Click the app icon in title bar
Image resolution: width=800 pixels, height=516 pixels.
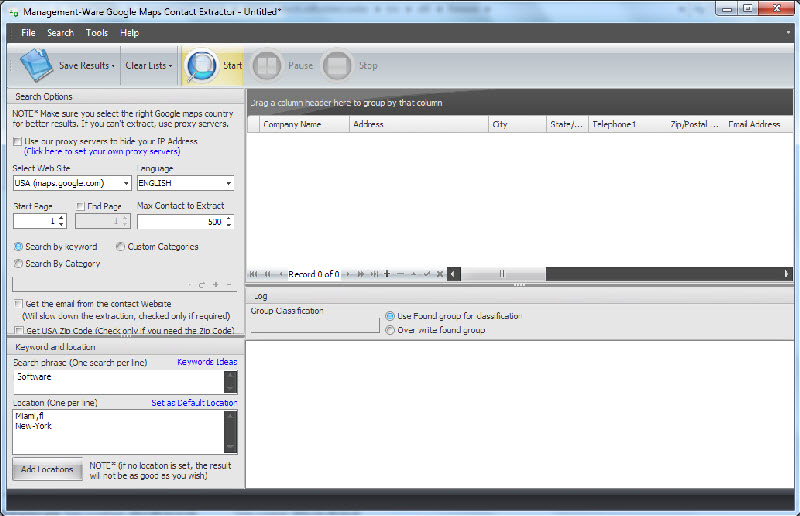13,12
